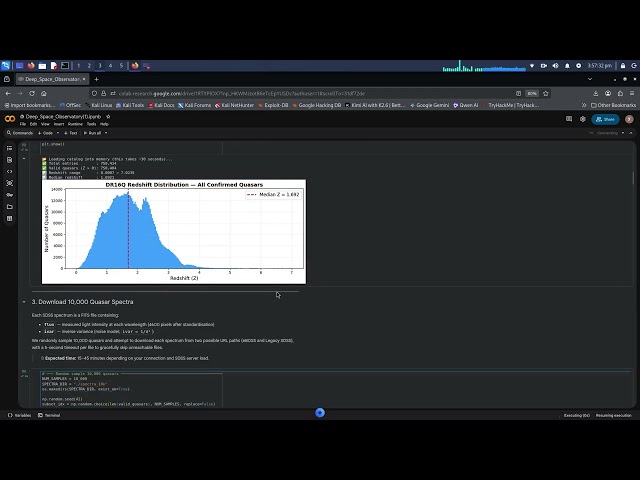Open the View menu
Image resolution: width=640 pixels, height=480 pixels.
tap(45, 124)
